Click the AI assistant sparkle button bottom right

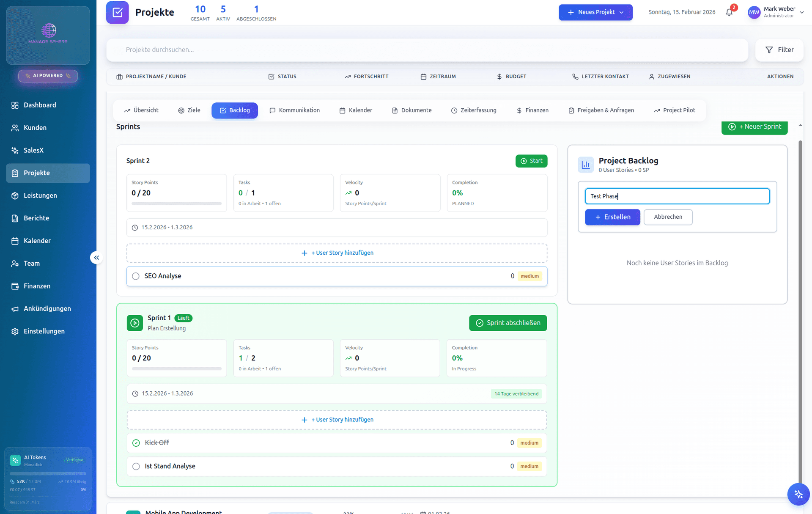(798, 494)
